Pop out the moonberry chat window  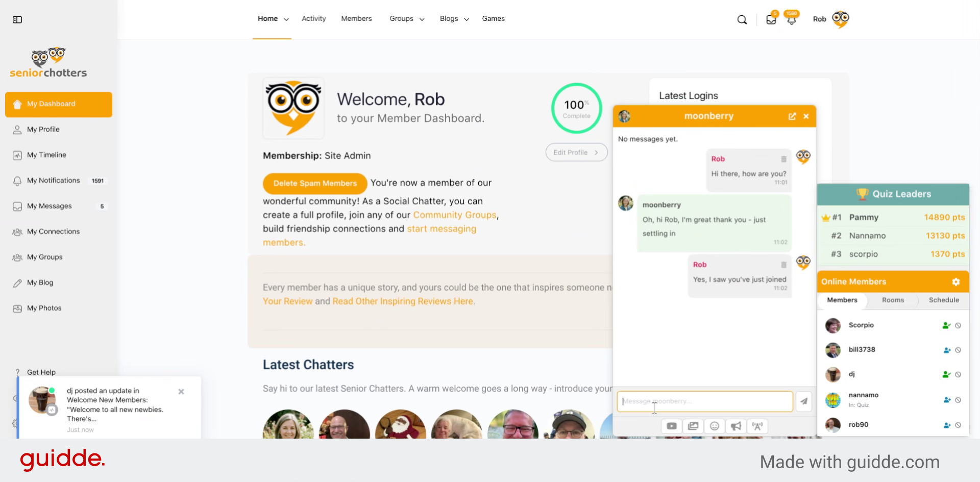[792, 116]
